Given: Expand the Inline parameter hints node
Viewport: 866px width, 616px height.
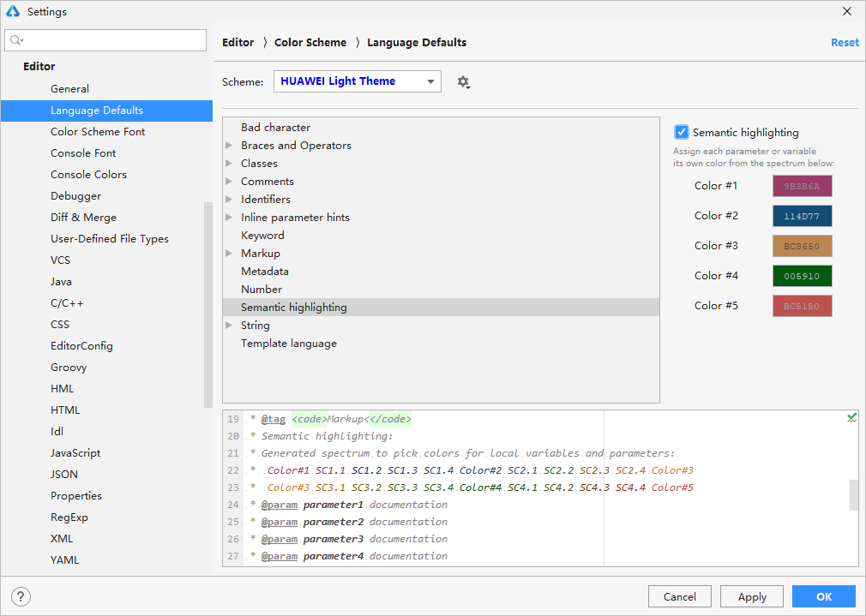Looking at the screenshot, I should click(x=229, y=218).
